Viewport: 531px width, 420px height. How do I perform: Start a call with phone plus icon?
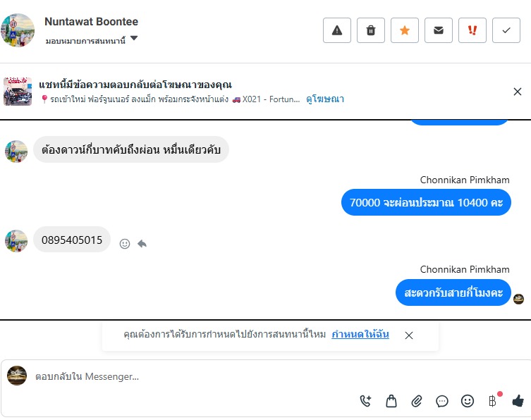[365, 401]
